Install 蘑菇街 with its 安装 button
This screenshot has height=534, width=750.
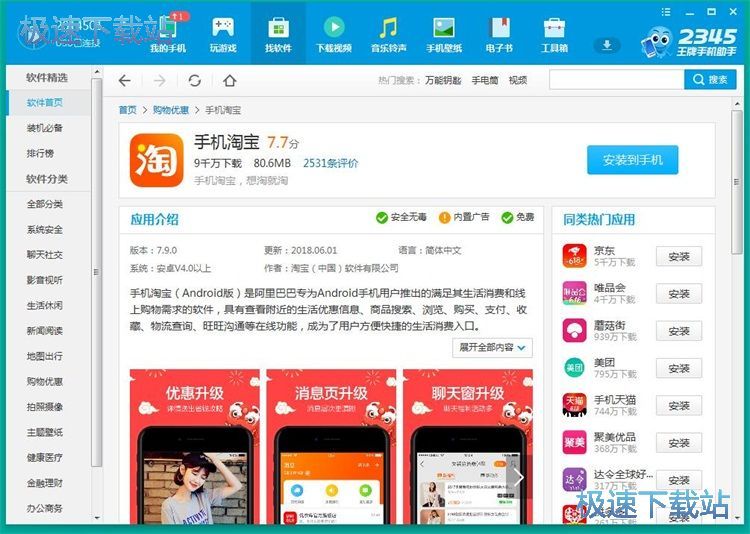pos(679,331)
